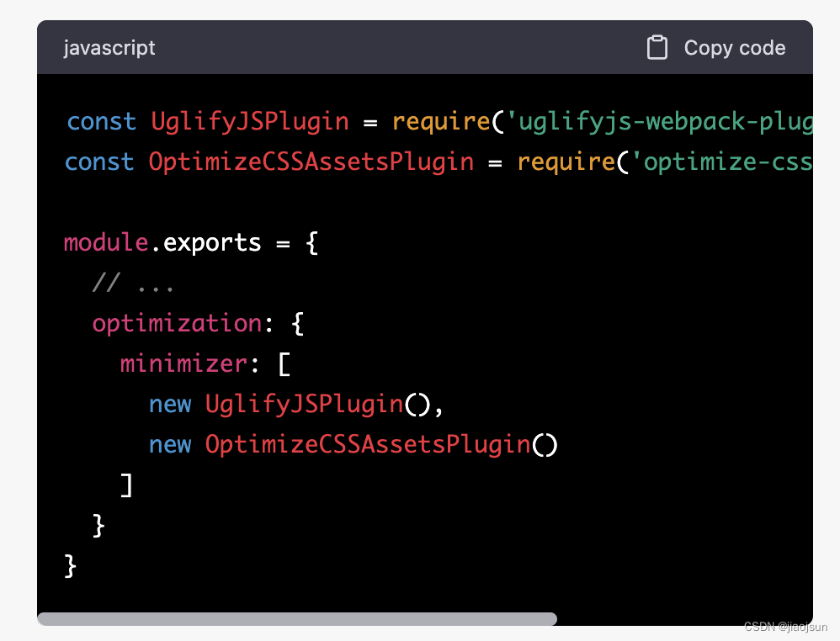Click the comment line with ellipsis
Image resolution: width=840 pixels, height=641 pixels.
tap(135, 283)
